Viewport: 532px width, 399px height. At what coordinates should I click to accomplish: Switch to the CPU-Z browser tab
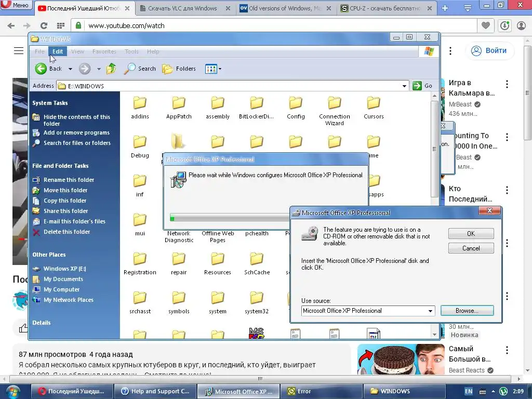coord(386,8)
